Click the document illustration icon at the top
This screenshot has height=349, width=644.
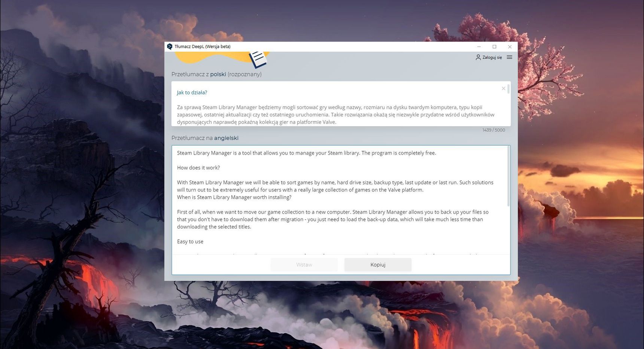click(258, 59)
